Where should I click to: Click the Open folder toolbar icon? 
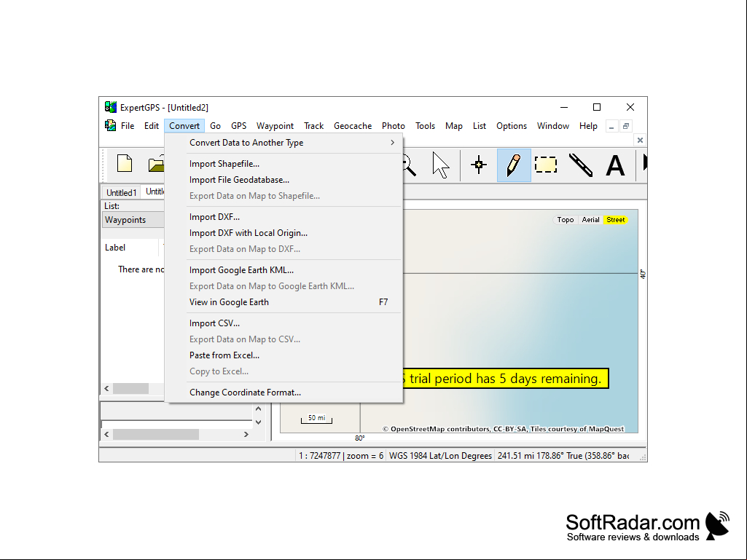pyautogui.click(x=156, y=165)
